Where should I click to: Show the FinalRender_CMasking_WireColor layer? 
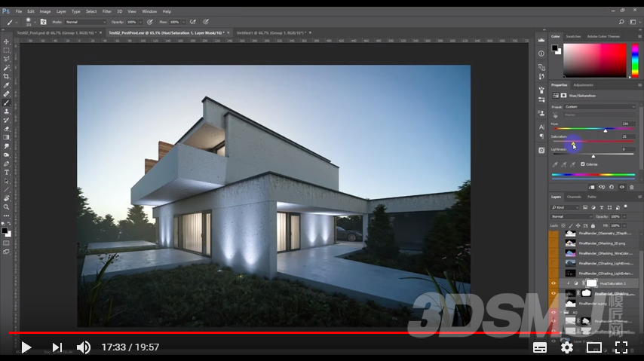pos(554,253)
